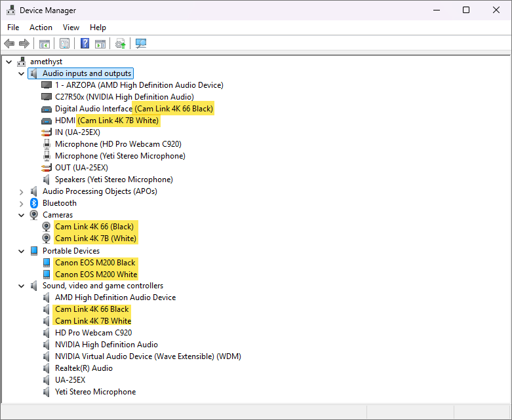
Task: Select HDMI (Cam Link 4K 7B White)
Action: (x=107, y=121)
